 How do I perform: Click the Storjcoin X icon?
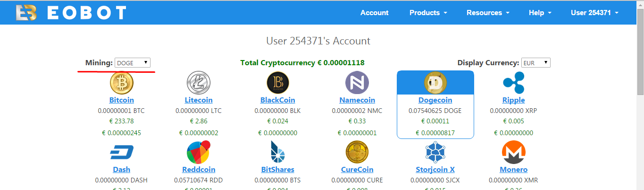pyautogui.click(x=435, y=152)
